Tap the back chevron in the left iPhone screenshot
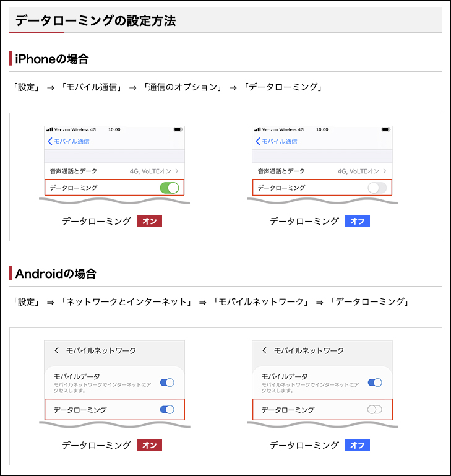Screen dimensions: 451x476 click(50, 141)
